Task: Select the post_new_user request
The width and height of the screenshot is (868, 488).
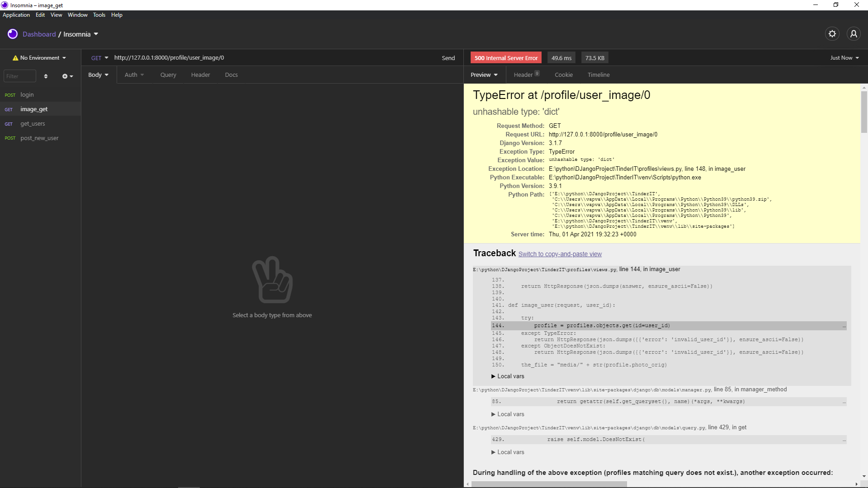Action: point(39,138)
